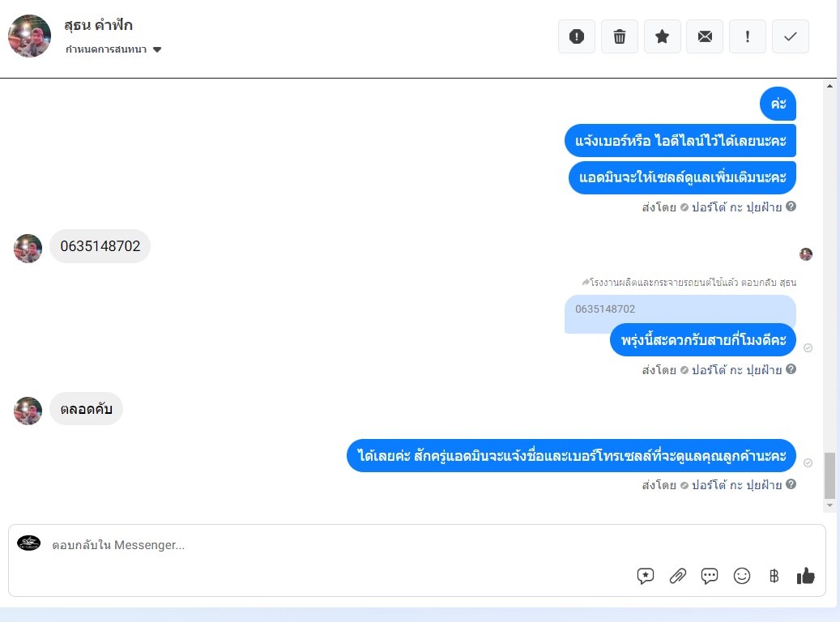840x622 pixels.
Task: Star this conversation as follow up
Action: pyautogui.click(x=662, y=36)
